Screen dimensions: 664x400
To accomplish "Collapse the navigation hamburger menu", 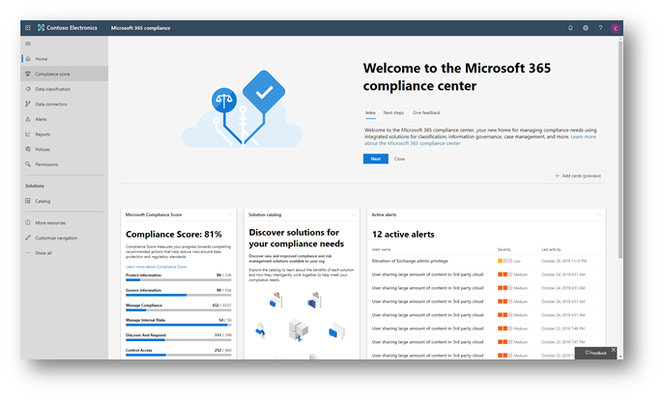I will 28,44.
